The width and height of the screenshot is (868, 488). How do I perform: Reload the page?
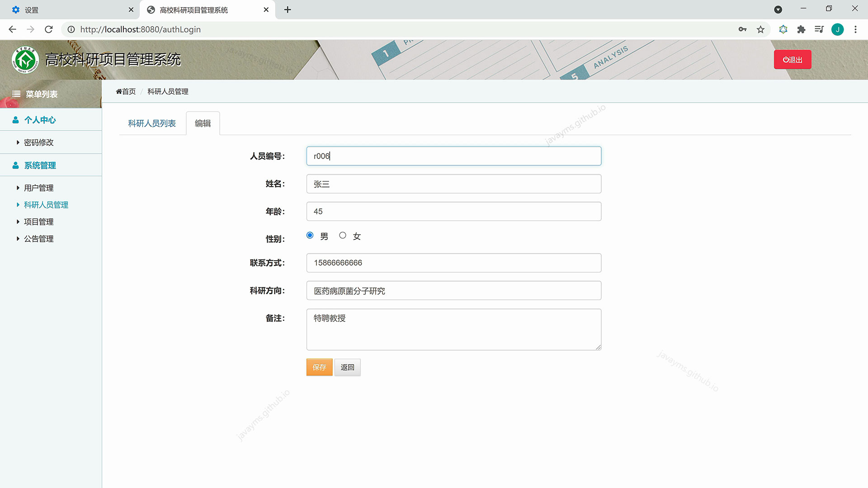pos(49,29)
